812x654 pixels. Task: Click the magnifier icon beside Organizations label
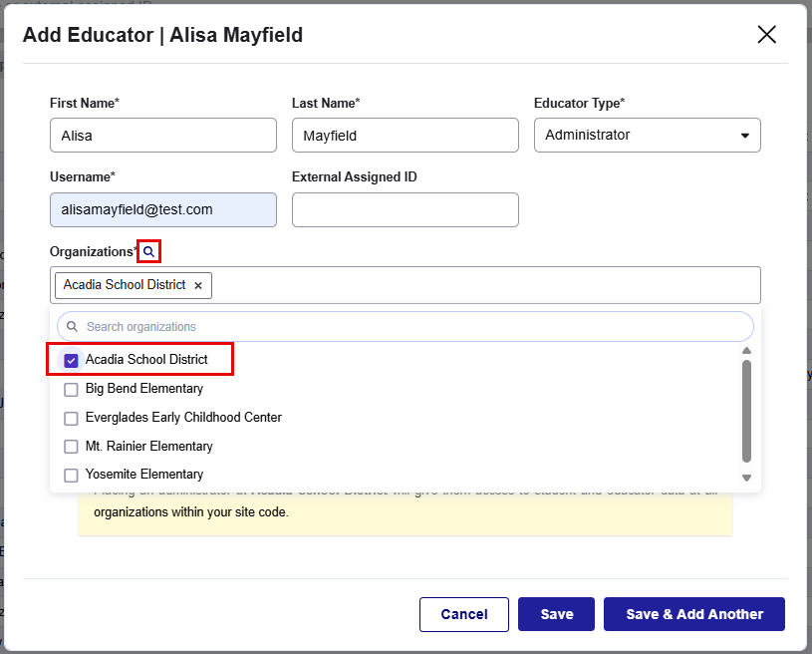147,251
